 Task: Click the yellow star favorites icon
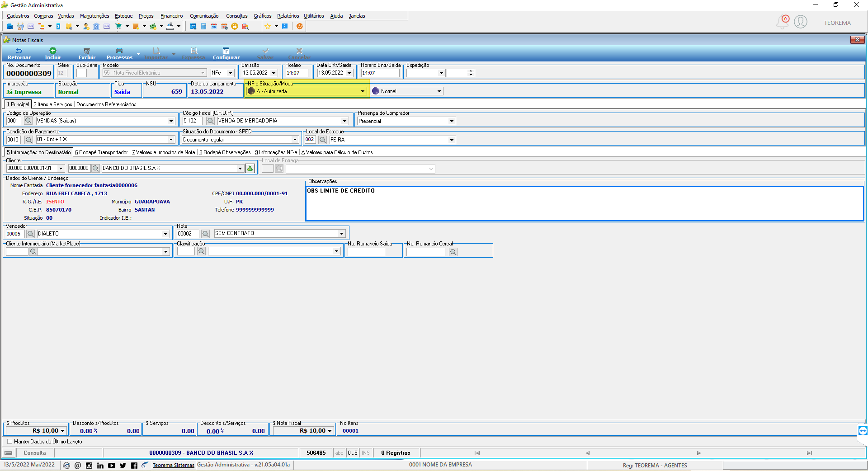(x=268, y=26)
